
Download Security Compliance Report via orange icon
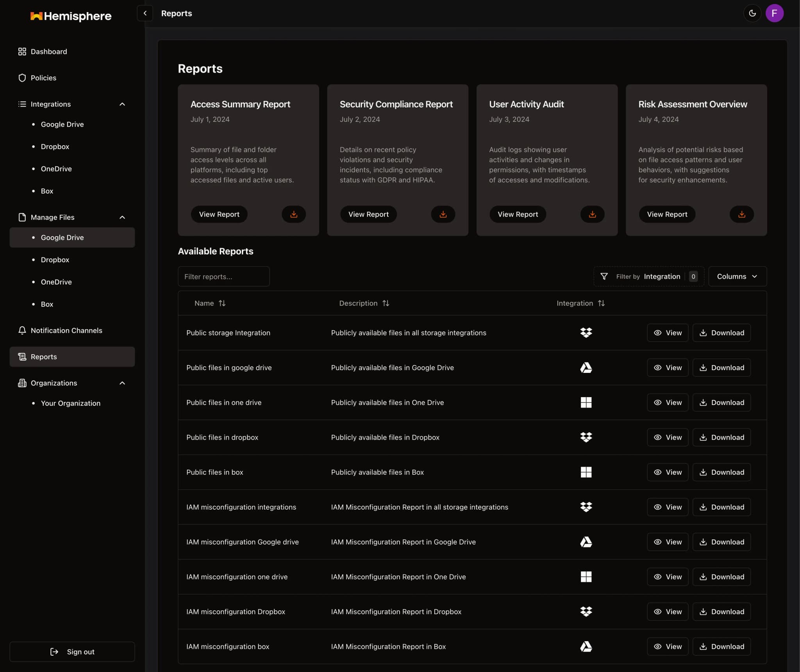point(443,214)
